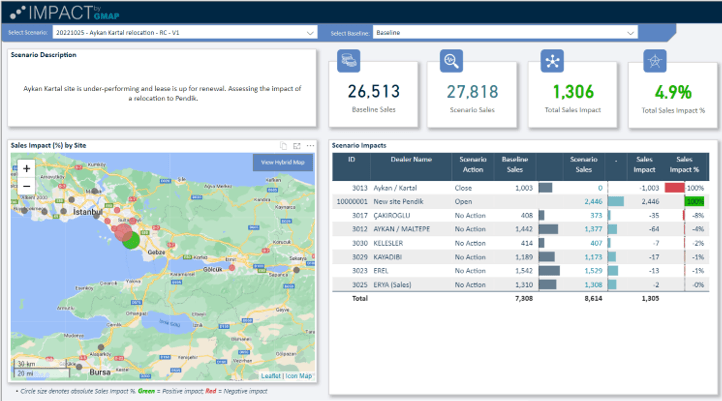Open more options for the map visual
This screenshot has height=401, width=722.
(x=310, y=146)
